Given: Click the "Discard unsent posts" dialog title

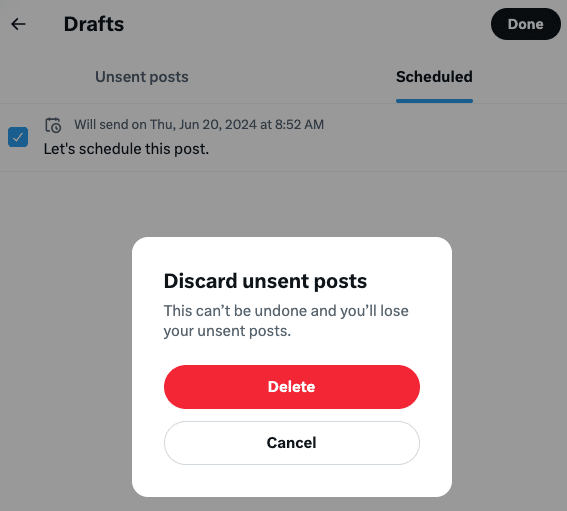Looking at the screenshot, I should 265,281.
